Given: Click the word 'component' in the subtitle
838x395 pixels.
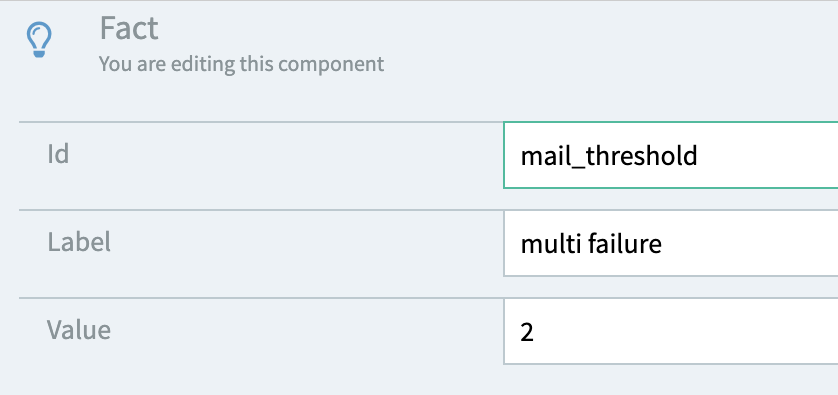Looking at the screenshot, I should pos(331,65).
